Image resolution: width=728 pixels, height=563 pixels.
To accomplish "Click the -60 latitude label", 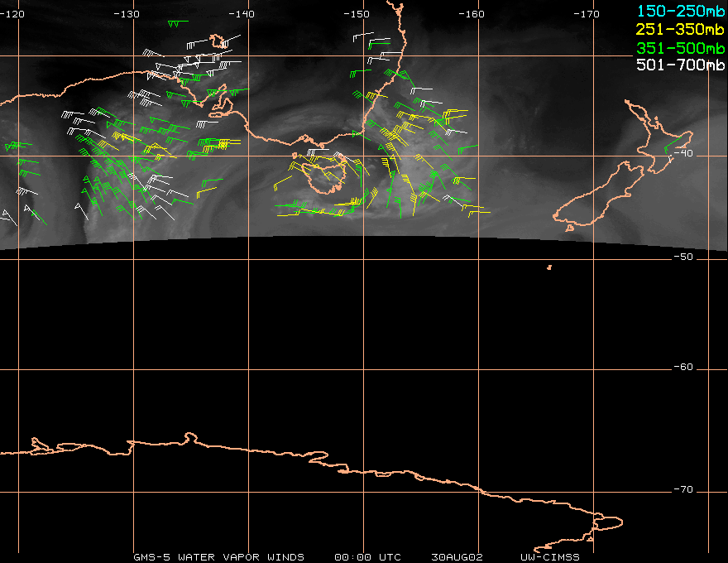I will point(683,367).
